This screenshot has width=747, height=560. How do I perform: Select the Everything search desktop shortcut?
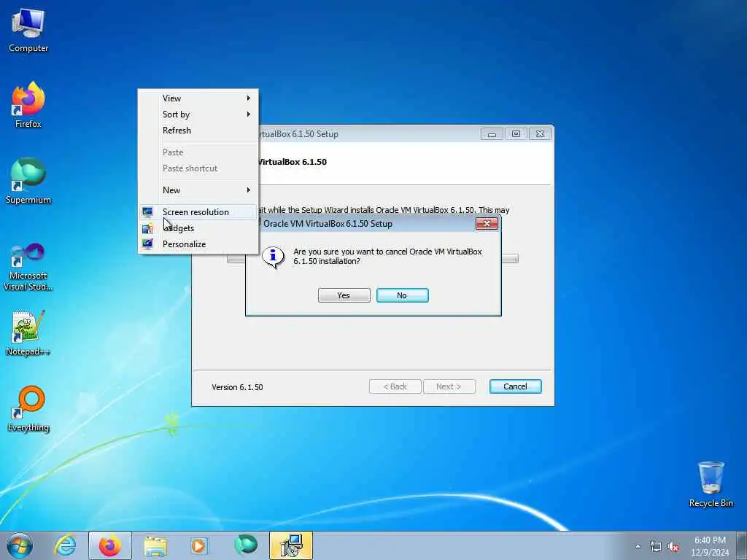pos(28,409)
